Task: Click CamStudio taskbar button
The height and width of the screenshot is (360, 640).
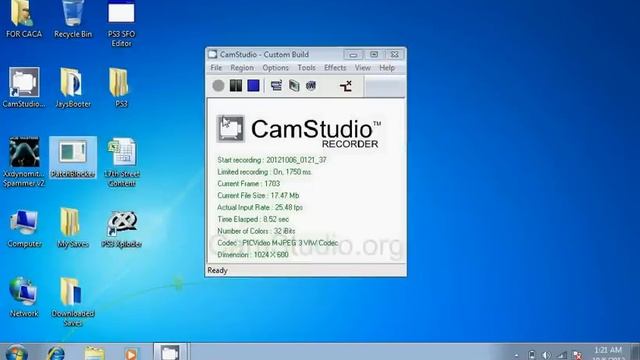Action: [170, 352]
